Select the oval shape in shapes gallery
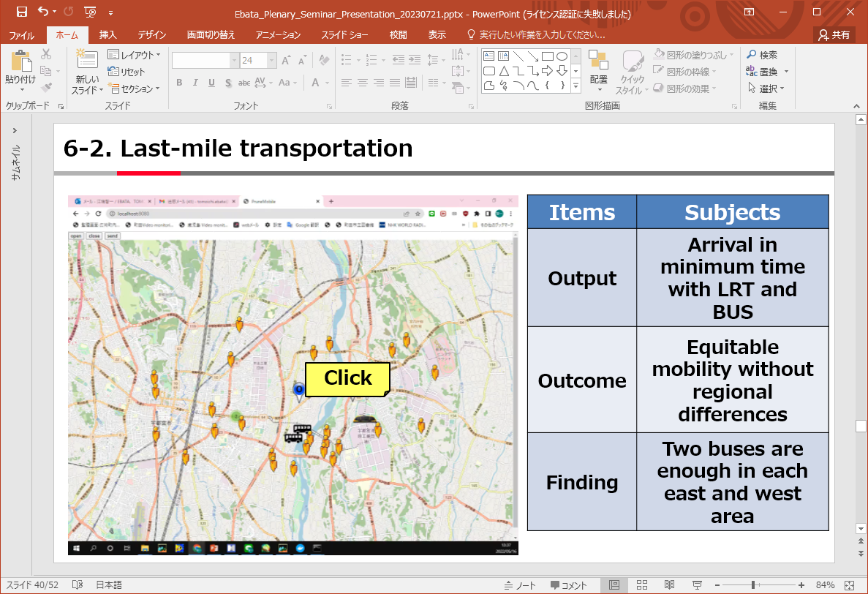Viewport: 868px width, 594px height. [x=562, y=56]
